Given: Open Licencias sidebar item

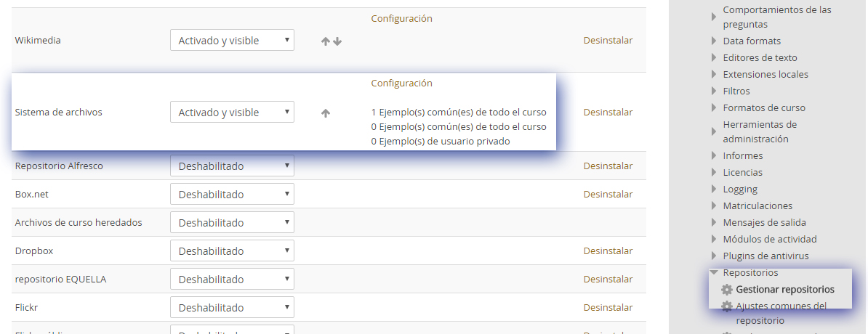Looking at the screenshot, I should pyautogui.click(x=742, y=173).
